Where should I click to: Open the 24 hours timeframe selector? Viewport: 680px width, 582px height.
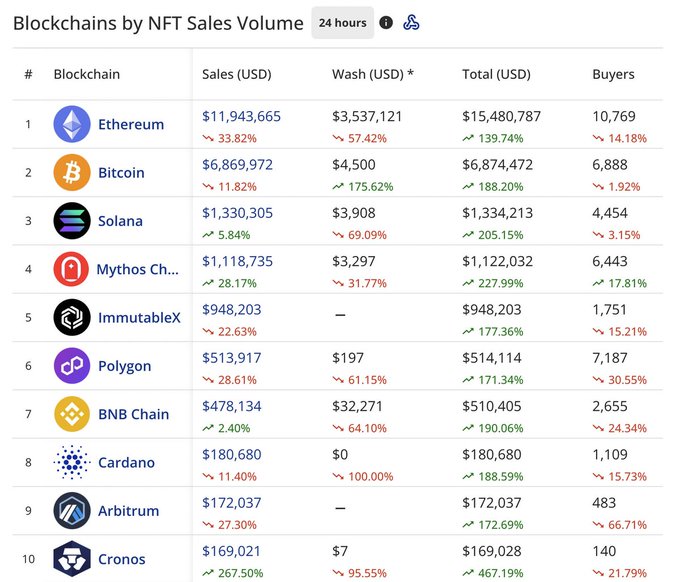[x=343, y=23]
